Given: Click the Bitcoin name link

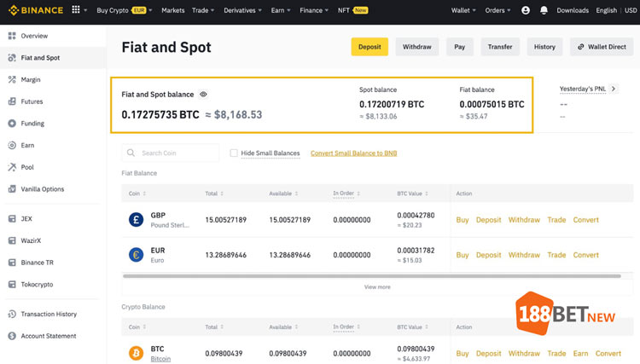Looking at the screenshot, I should click(x=160, y=359).
